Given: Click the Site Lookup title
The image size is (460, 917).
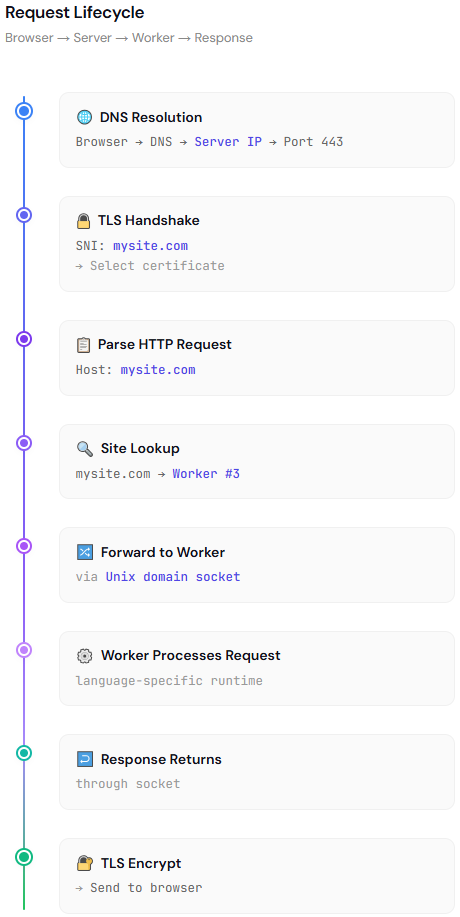Looking at the screenshot, I should [140, 449].
